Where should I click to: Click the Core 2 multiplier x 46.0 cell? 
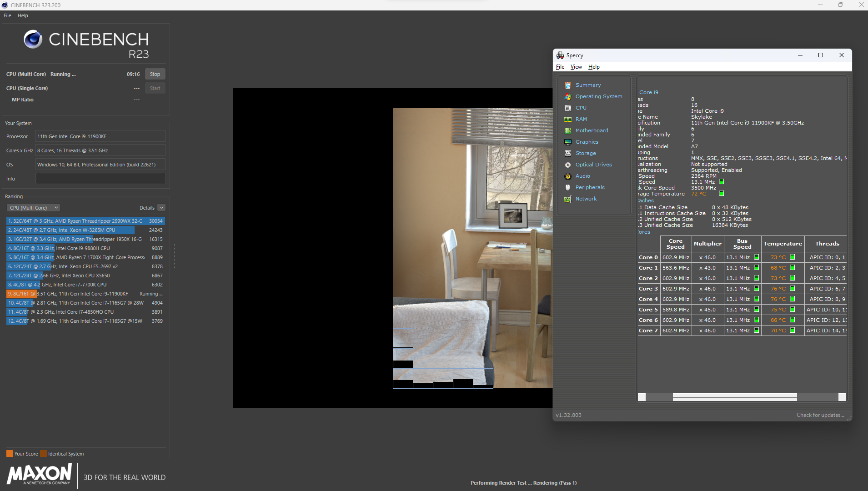707,278
